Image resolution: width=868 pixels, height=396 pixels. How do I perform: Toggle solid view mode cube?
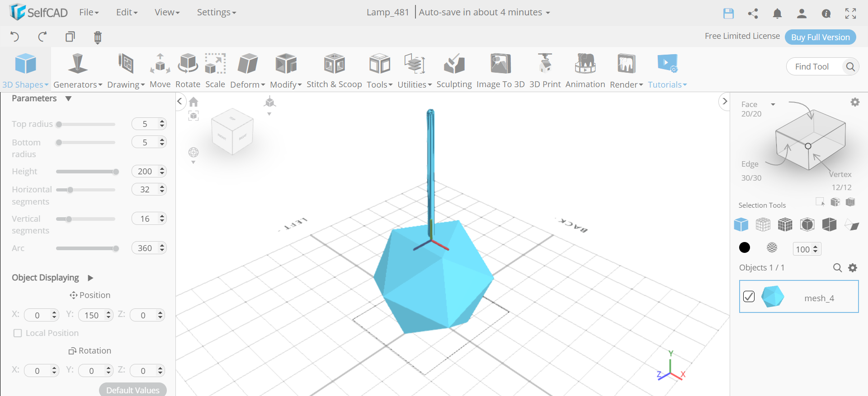[x=741, y=224]
